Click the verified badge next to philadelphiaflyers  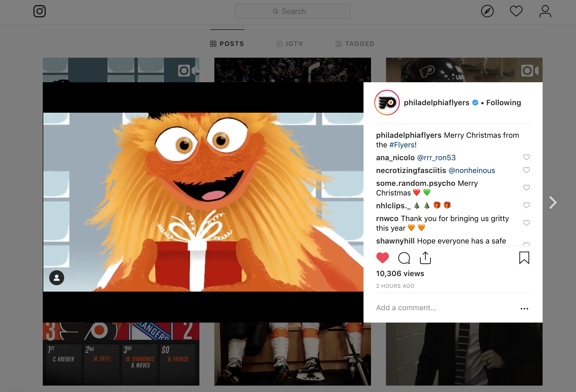pyautogui.click(x=475, y=103)
